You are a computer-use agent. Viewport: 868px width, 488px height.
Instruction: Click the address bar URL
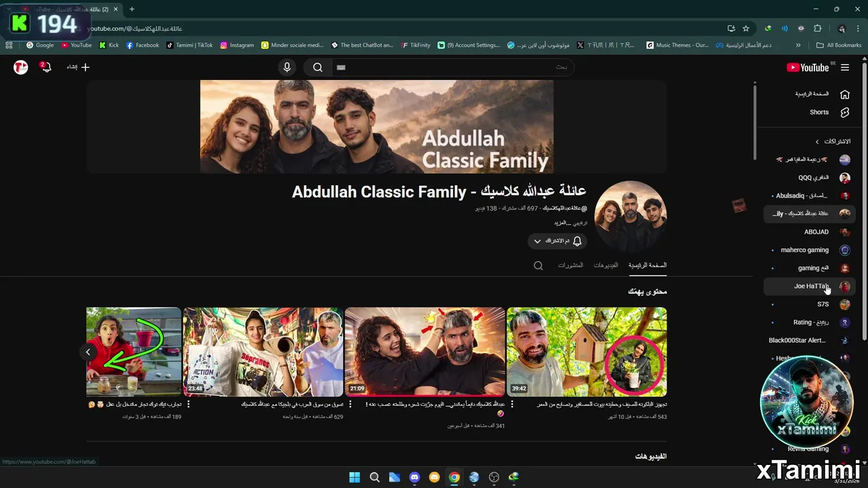coord(136,28)
